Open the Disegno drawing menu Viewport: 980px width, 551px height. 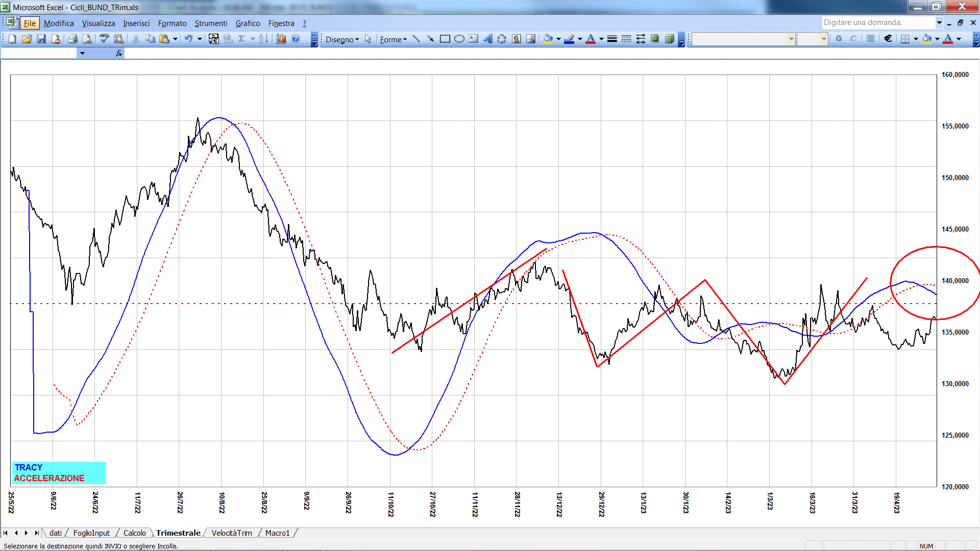coord(342,39)
